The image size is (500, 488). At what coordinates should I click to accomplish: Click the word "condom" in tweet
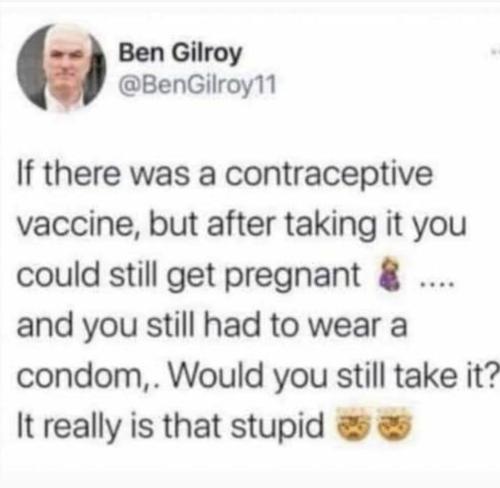[80, 374]
